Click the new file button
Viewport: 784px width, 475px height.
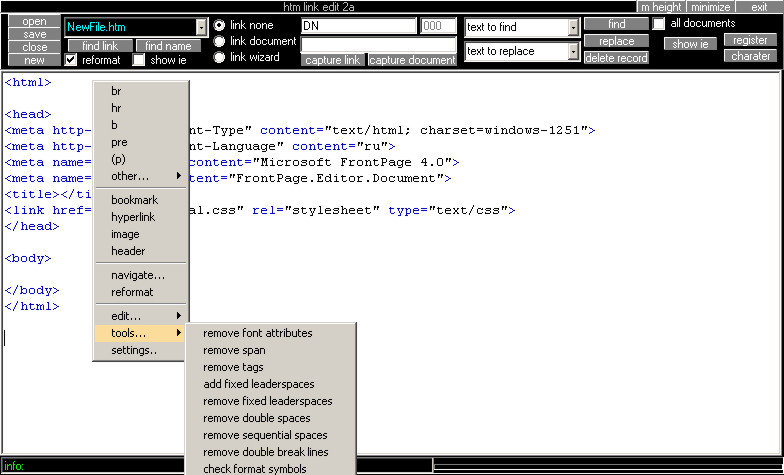(34, 60)
